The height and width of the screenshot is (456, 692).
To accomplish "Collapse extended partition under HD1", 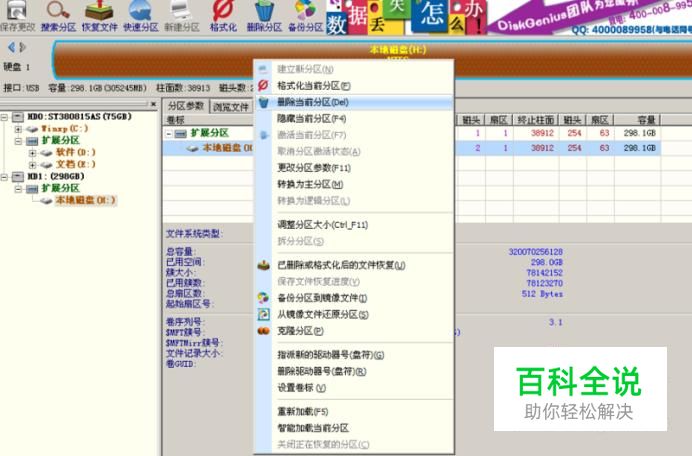I will click(x=19, y=188).
